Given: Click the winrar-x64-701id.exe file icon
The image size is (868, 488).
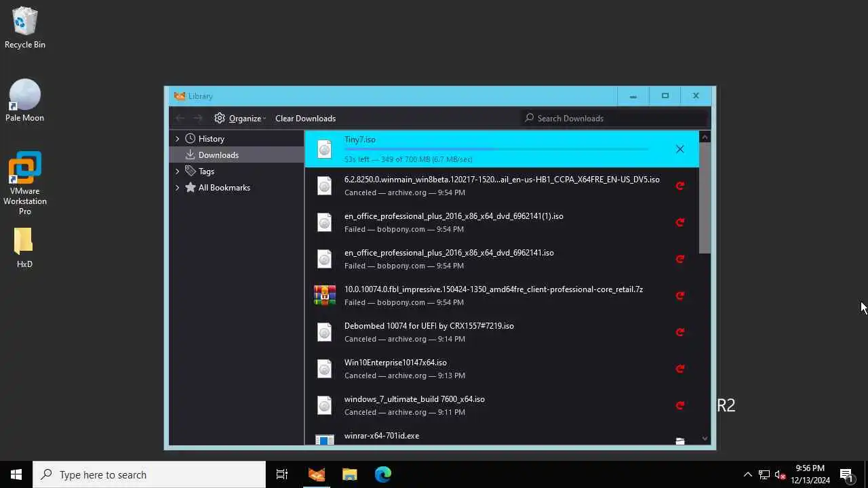Looking at the screenshot, I should pos(325,439).
